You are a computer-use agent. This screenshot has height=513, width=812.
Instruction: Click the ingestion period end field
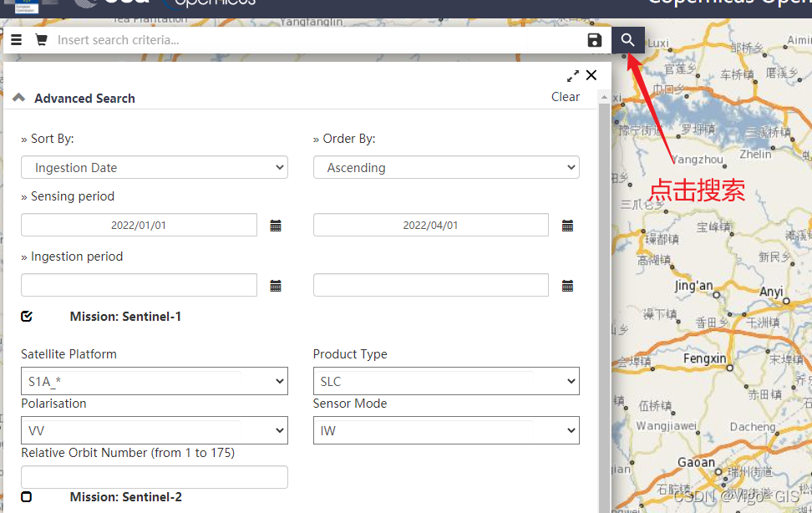pyautogui.click(x=431, y=285)
